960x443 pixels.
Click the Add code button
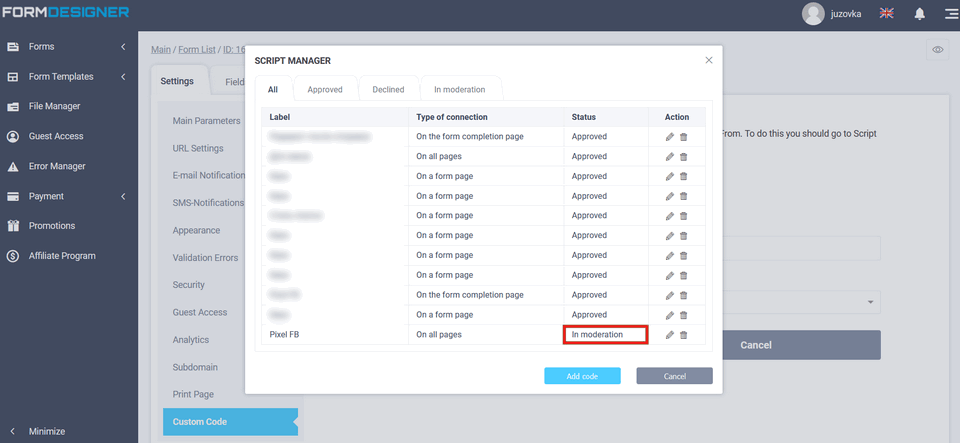pos(582,376)
